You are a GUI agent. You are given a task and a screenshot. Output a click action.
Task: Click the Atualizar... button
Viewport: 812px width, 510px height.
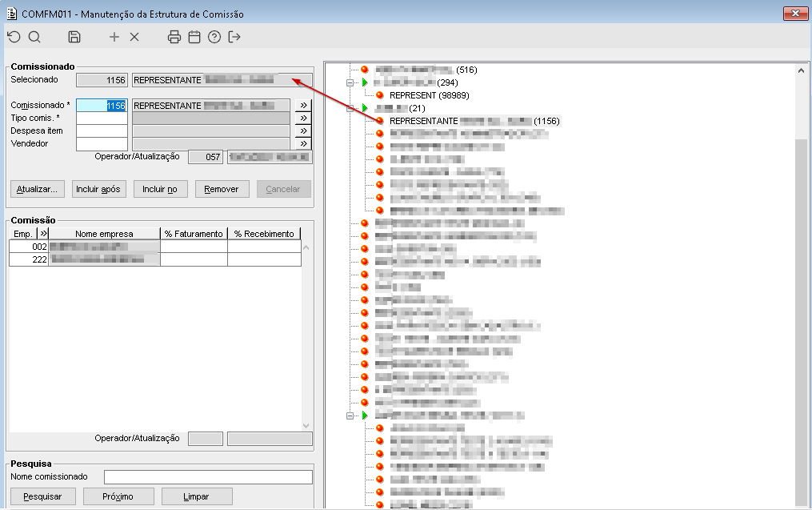[x=38, y=189]
